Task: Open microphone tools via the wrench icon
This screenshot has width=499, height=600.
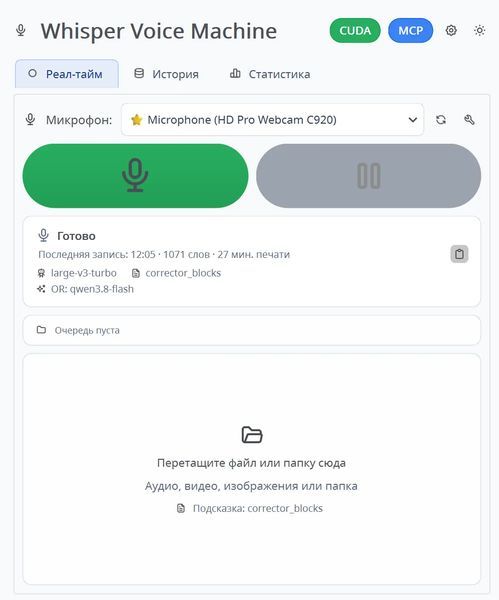Action: pos(469,120)
